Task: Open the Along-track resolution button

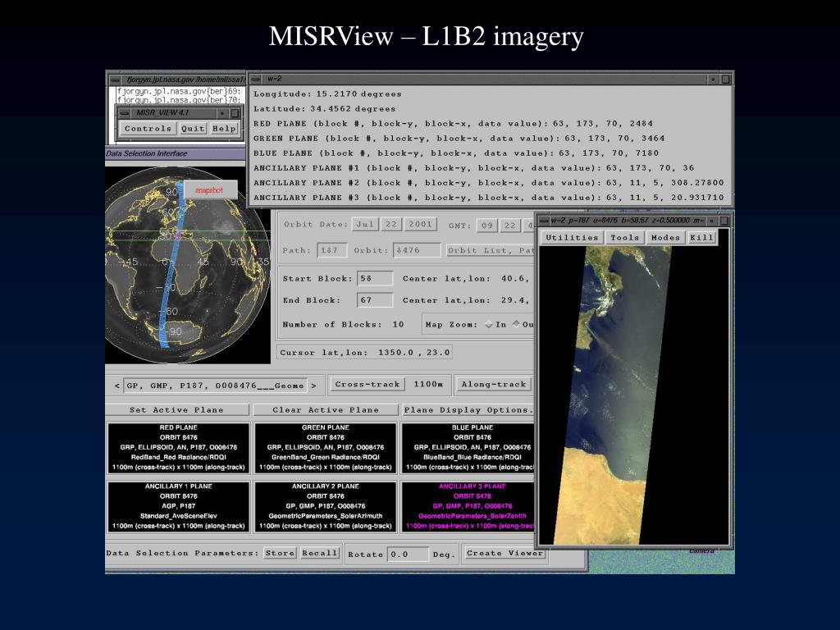Action: pyautogui.click(x=494, y=384)
